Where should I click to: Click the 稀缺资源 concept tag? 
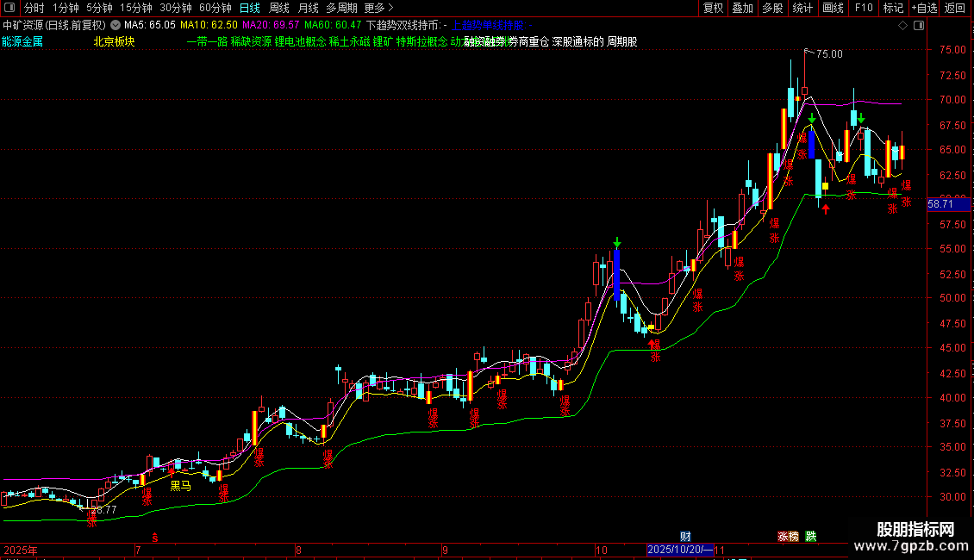[x=251, y=41]
